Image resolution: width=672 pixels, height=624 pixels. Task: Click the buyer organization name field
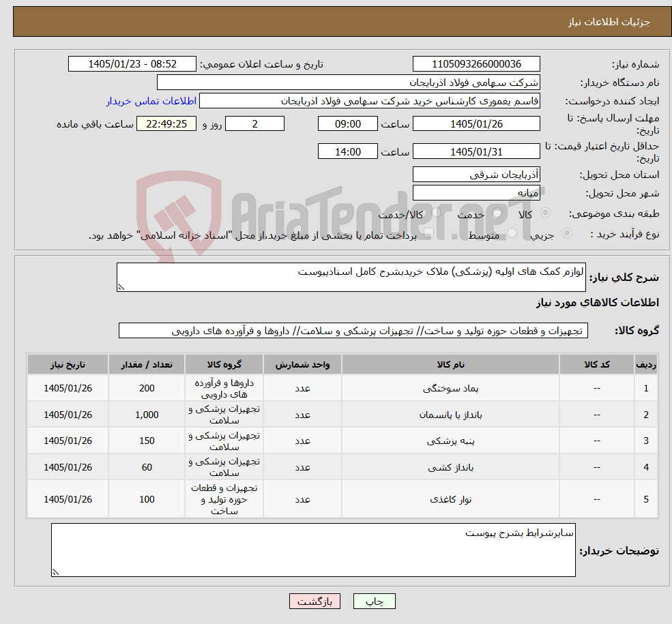click(x=349, y=83)
